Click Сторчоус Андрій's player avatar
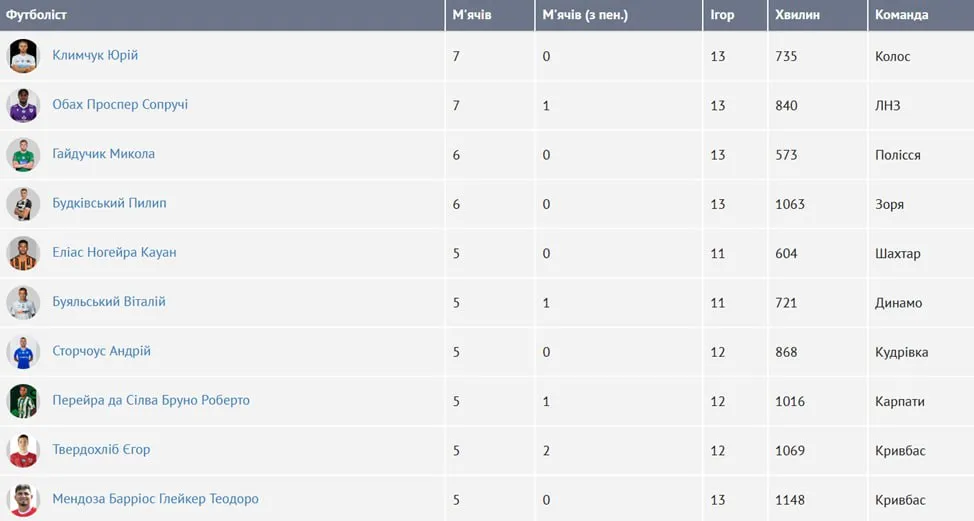This screenshot has width=974, height=521. point(22,352)
